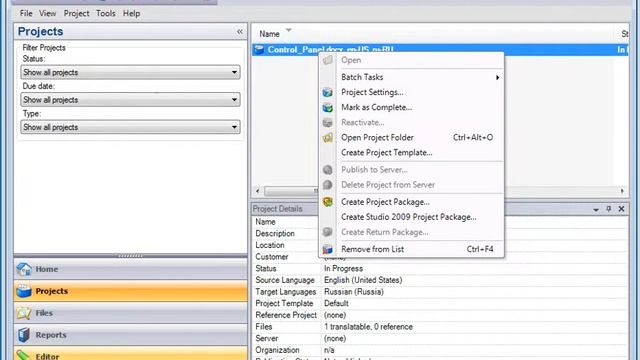Choose Remove from List entry
640x360 pixels.
coord(411,249)
